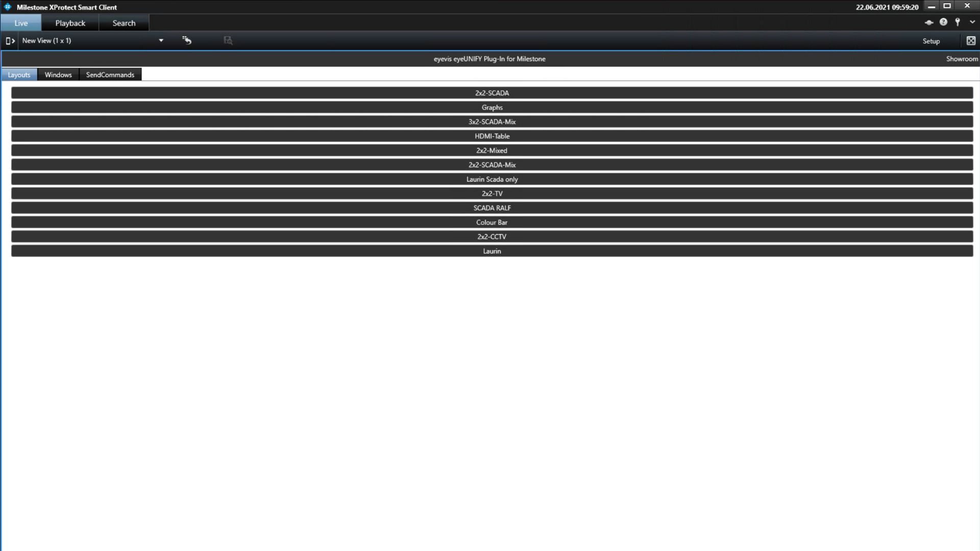Viewport: 980px width, 551px height.
Task: Select the SendCommands plug-in tab
Action: click(x=110, y=74)
